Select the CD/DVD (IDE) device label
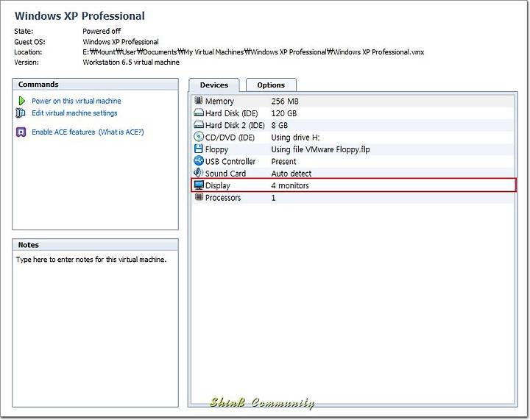This screenshot has height=420, width=530. [x=230, y=138]
